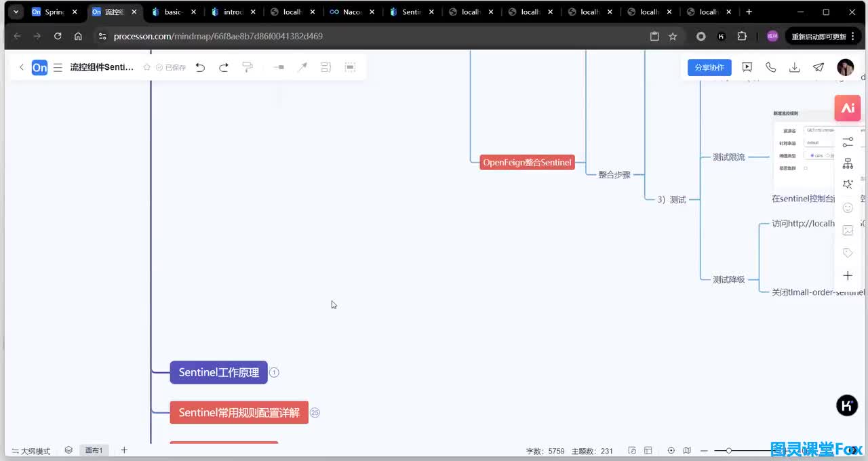The height and width of the screenshot is (461, 868).
Task: Insert a sub-topic node
Action: click(279, 67)
